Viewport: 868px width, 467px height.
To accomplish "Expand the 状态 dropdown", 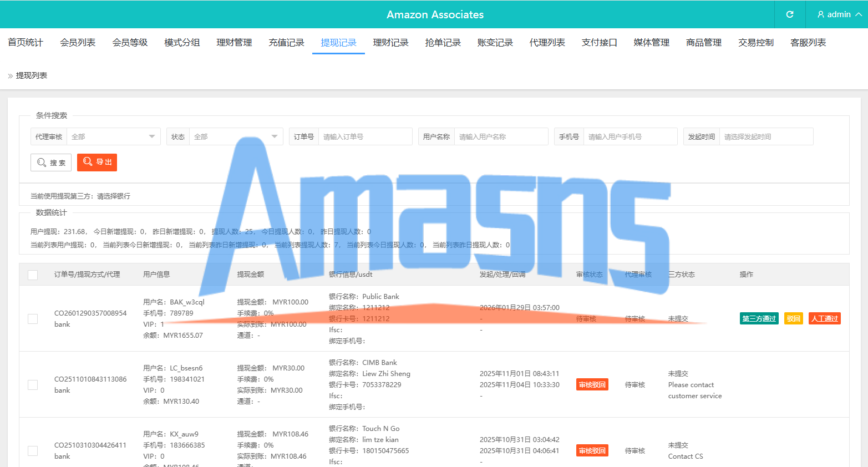I will coord(236,136).
